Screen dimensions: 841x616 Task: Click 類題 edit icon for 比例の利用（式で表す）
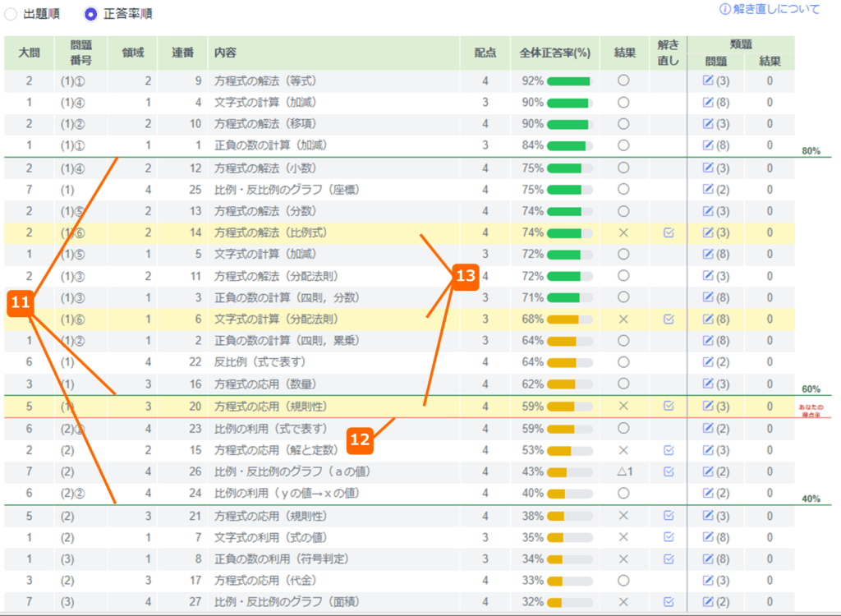pyautogui.click(x=708, y=428)
